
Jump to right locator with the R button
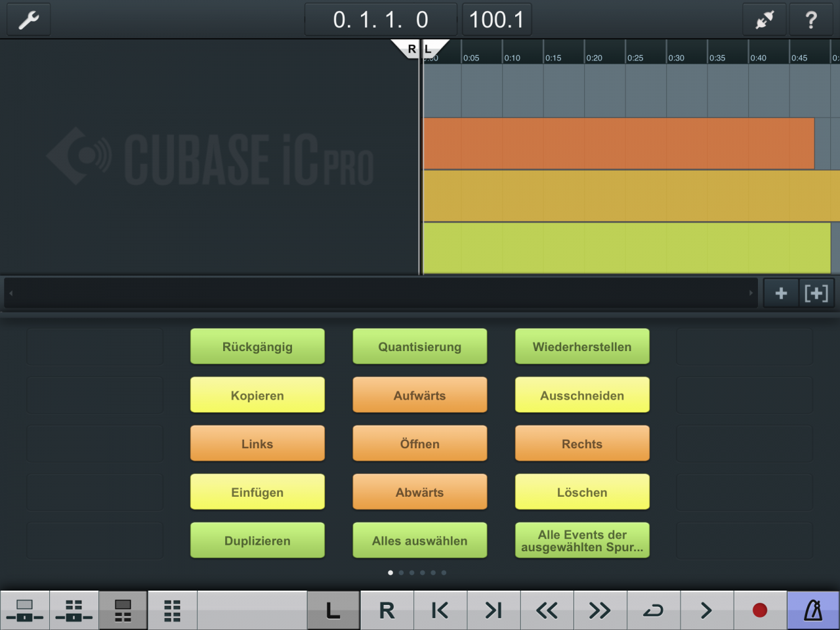[387, 610]
